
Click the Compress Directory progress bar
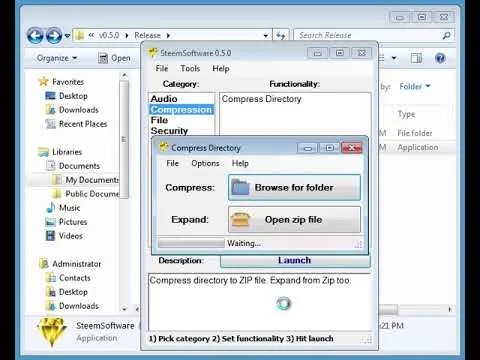[x=191, y=243]
